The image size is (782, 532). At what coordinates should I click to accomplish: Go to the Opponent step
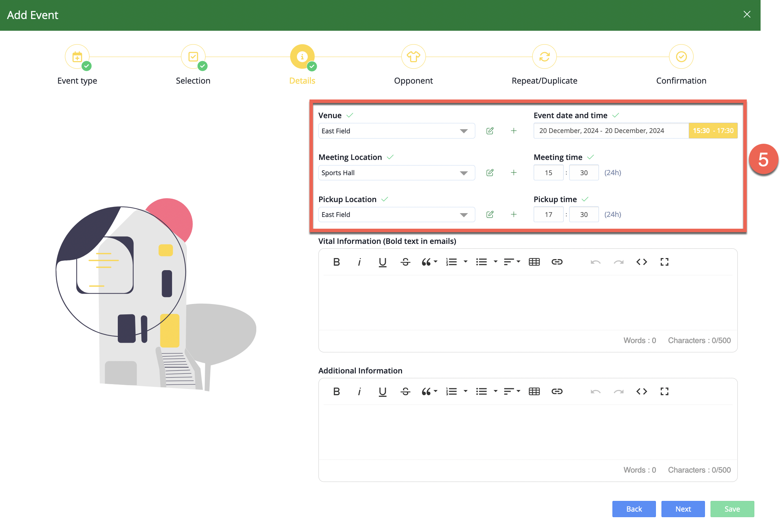coord(413,57)
